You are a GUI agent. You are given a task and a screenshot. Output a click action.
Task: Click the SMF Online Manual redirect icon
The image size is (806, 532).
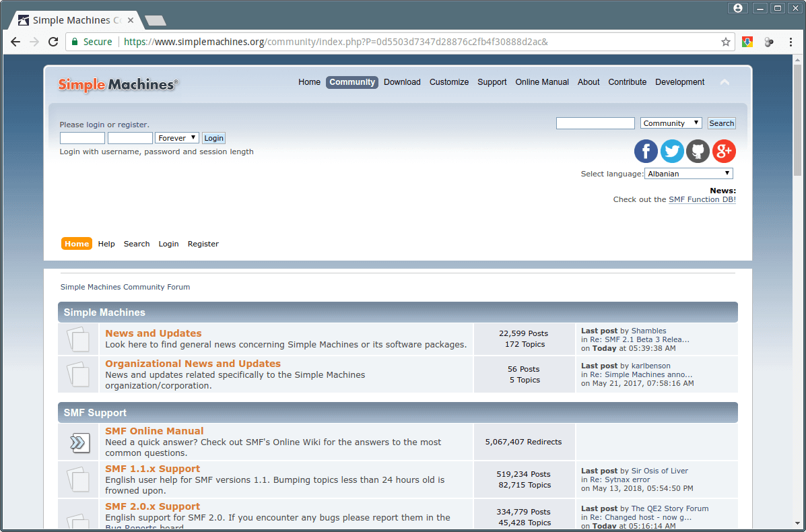[x=78, y=442]
